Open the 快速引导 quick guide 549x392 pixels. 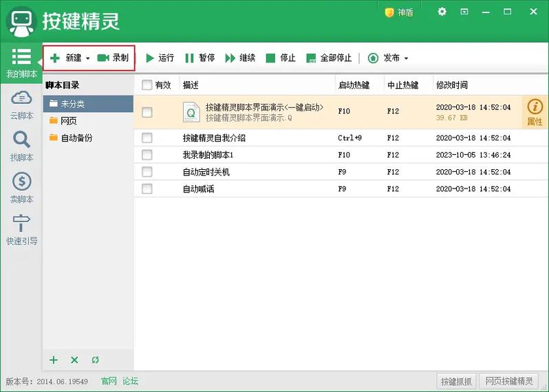point(21,230)
